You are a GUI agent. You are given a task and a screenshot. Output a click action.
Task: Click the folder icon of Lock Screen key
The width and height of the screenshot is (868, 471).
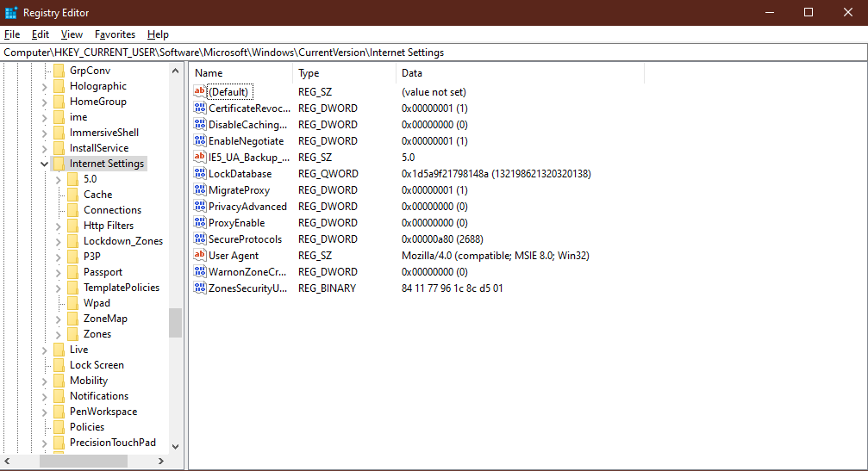59,364
